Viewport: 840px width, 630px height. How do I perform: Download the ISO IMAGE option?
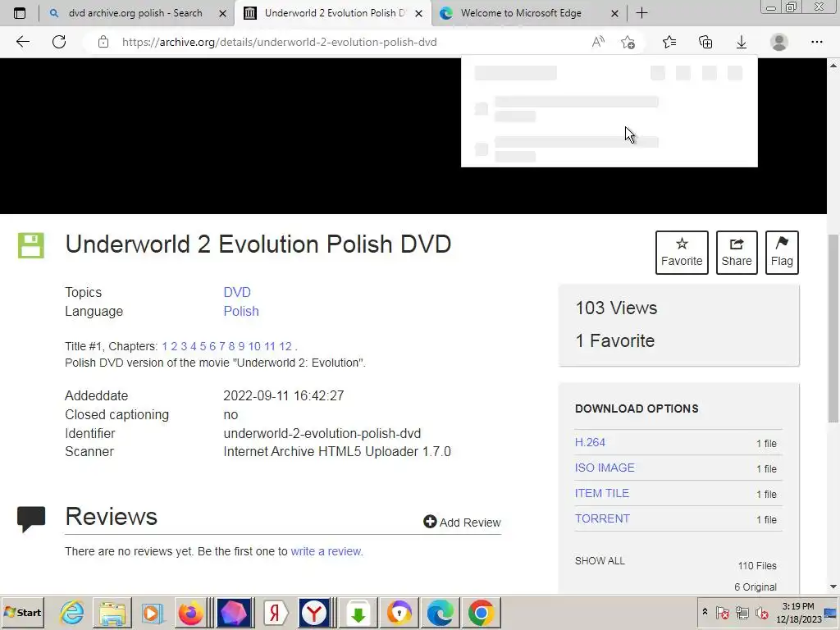tap(605, 468)
